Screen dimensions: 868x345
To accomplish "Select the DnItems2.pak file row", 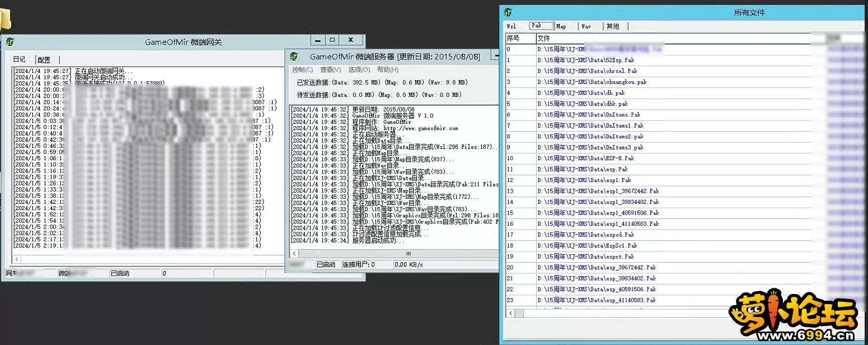I will (658, 137).
